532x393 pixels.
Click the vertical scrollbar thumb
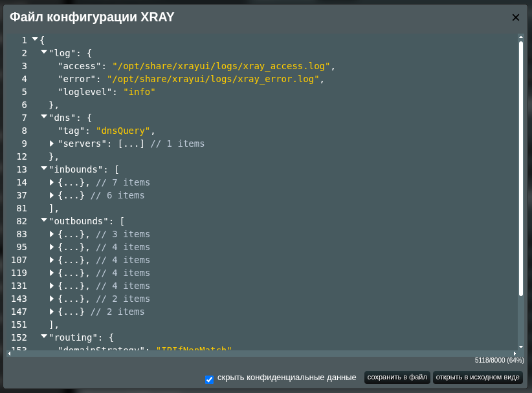click(521, 168)
